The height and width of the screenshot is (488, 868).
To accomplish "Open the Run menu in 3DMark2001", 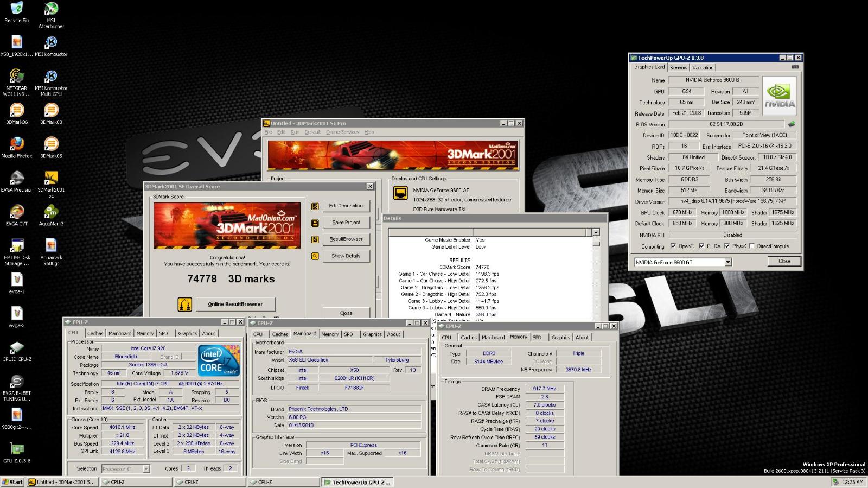I will 295,132.
